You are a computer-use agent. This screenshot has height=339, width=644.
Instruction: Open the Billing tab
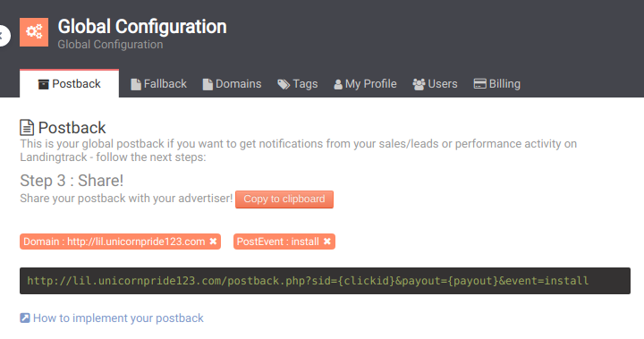pos(497,84)
